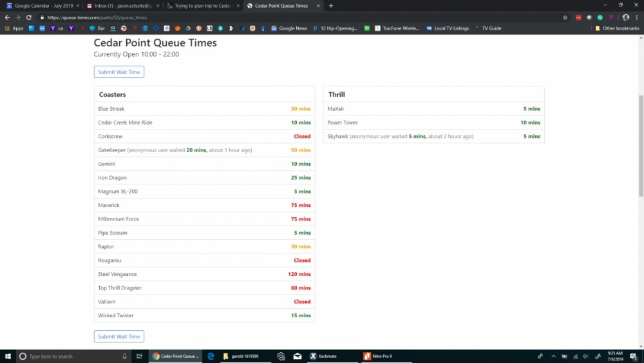Open Microsoft Edge from the taskbar

(x=211, y=356)
